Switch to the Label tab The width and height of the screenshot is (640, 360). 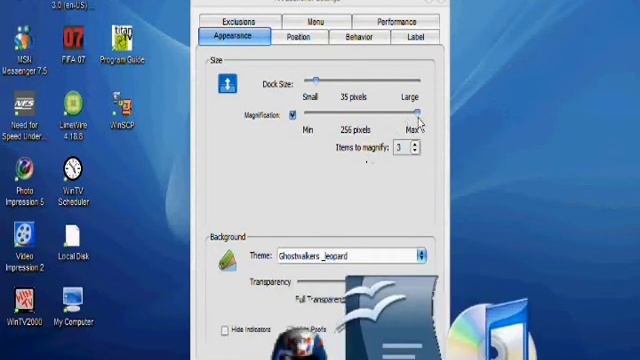pos(415,37)
